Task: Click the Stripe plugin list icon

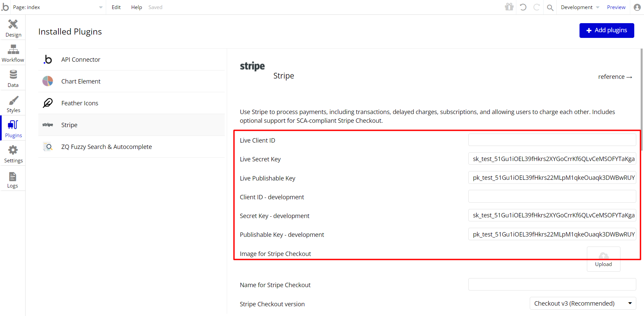Action: [x=48, y=125]
